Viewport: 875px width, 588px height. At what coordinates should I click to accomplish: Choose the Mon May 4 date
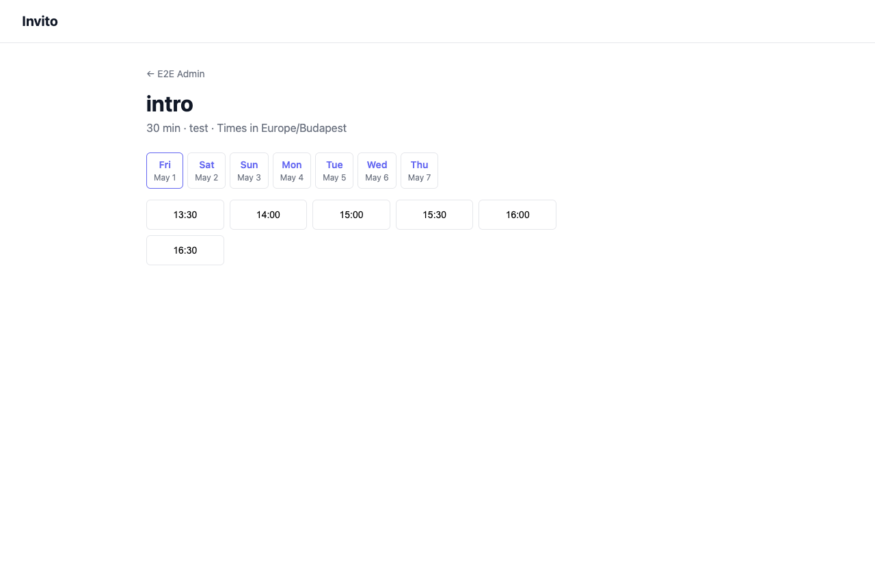tap(292, 170)
